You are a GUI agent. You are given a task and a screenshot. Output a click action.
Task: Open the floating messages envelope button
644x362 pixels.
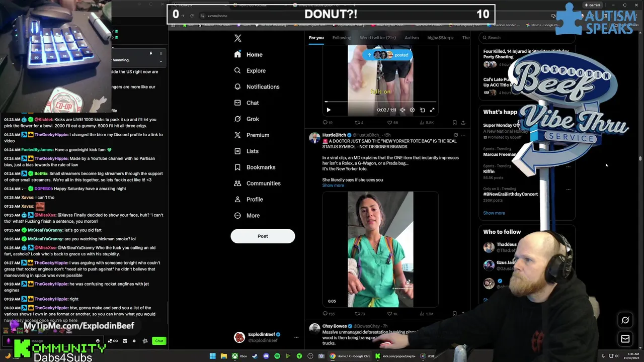click(625, 339)
